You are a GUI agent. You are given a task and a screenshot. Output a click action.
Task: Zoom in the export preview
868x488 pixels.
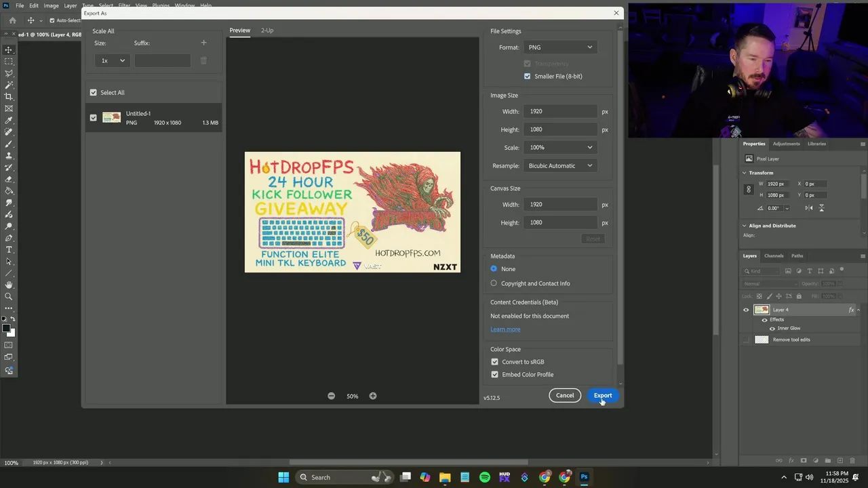click(x=373, y=396)
